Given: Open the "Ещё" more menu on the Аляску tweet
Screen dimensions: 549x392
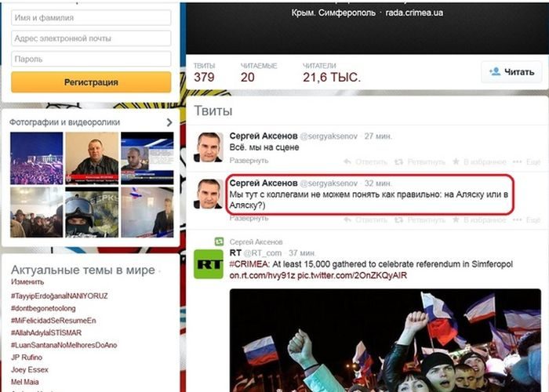Looking at the screenshot, I should pos(526,220).
